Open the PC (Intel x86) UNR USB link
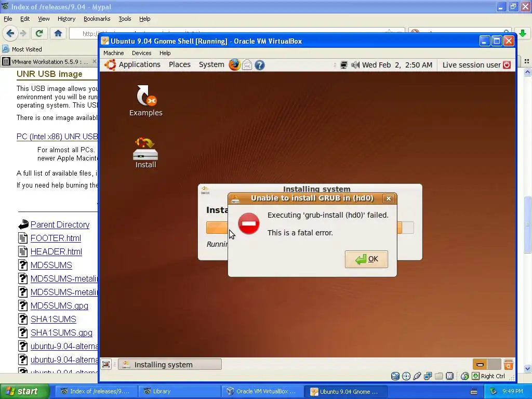 [x=57, y=137]
